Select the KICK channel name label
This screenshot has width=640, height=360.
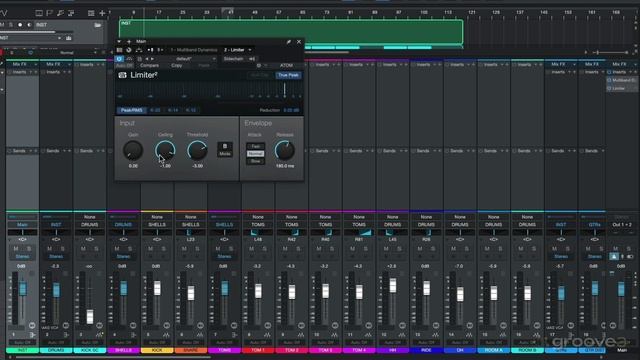(157, 350)
